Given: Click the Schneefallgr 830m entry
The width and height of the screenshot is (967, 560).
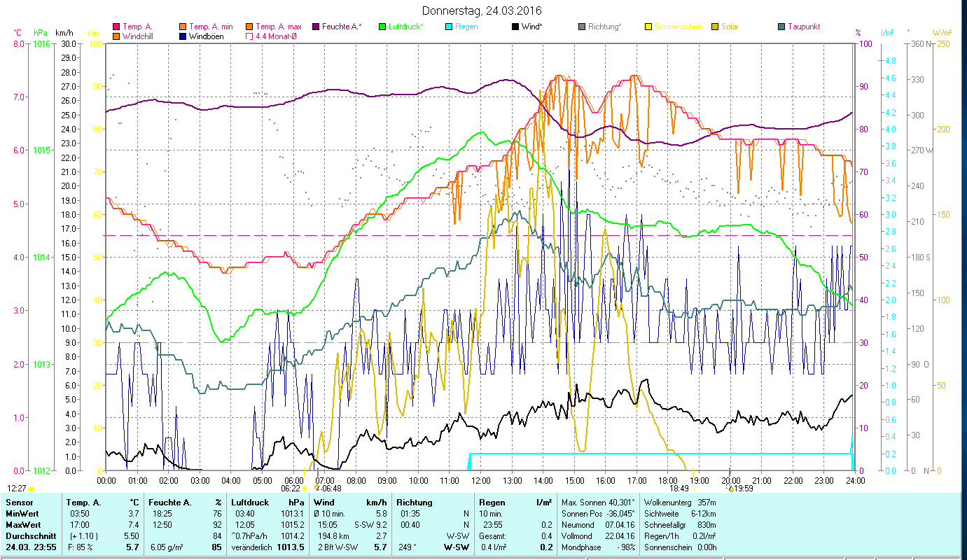Looking at the screenshot, I should coord(679,524).
